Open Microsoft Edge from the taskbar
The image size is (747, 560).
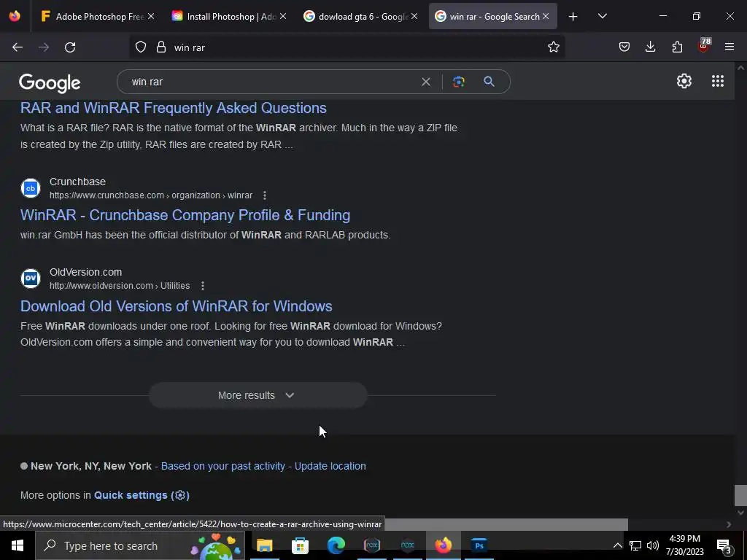click(336, 545)
